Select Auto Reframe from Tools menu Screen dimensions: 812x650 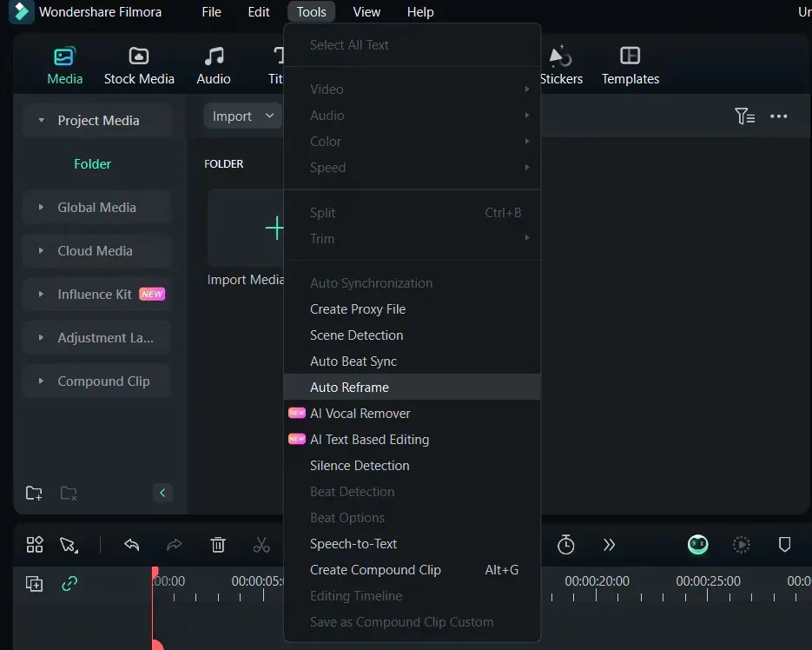pyautogui.click(x=413, y=388)
